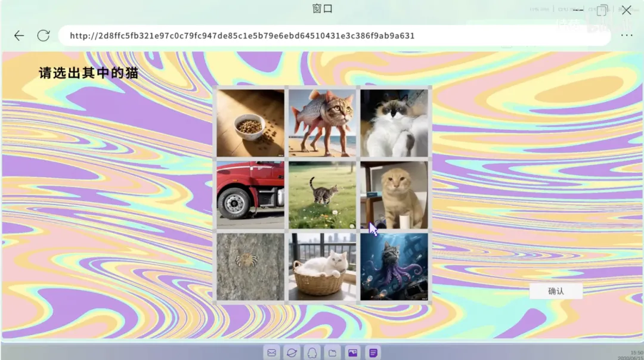Image resolution: width=644 pixels, height=360 pixels.
Task: Maximize the window using the square button
Action: [602, 10]
